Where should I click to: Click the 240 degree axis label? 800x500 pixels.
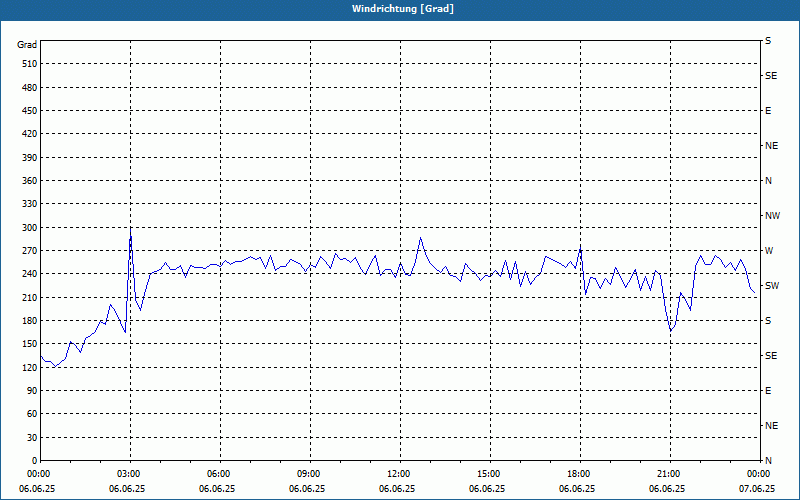coord(29,274)
